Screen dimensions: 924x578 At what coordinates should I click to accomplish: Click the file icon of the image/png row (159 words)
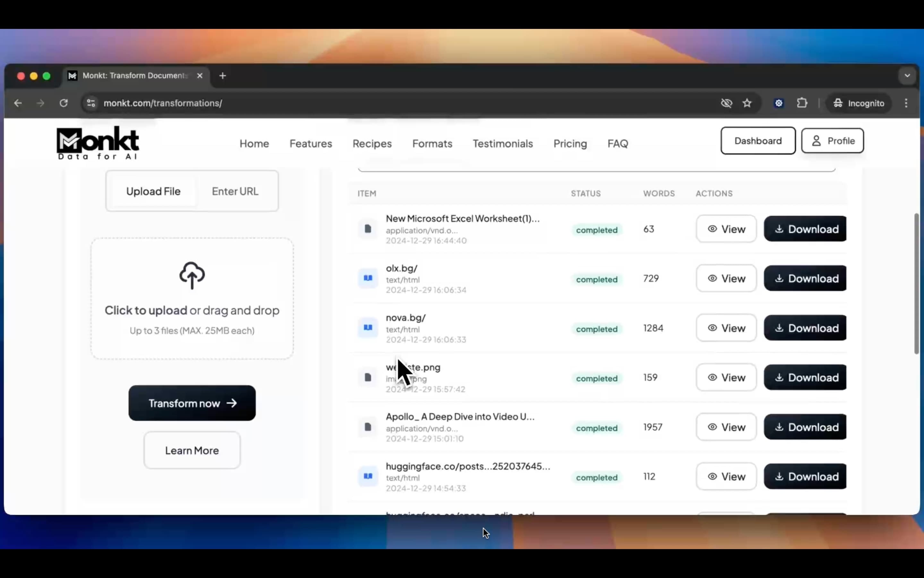368,377
